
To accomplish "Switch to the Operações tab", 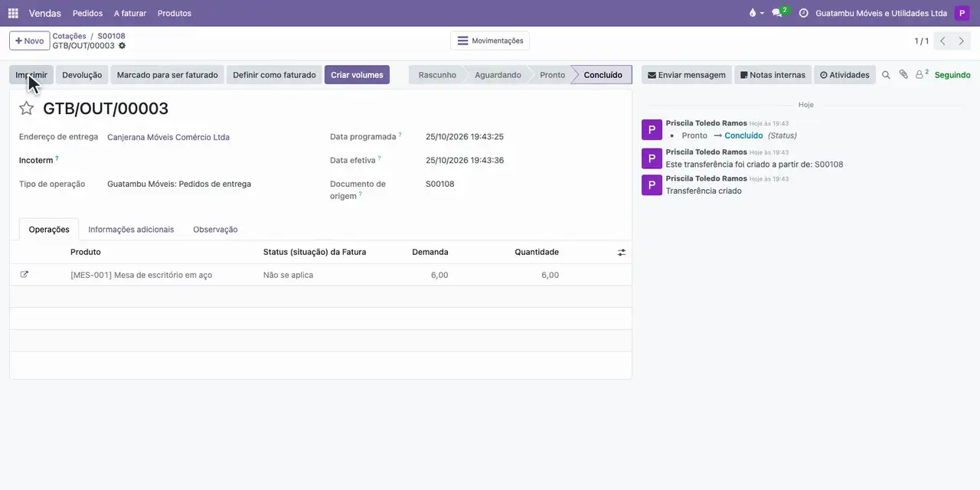I will tap(49, 229).
